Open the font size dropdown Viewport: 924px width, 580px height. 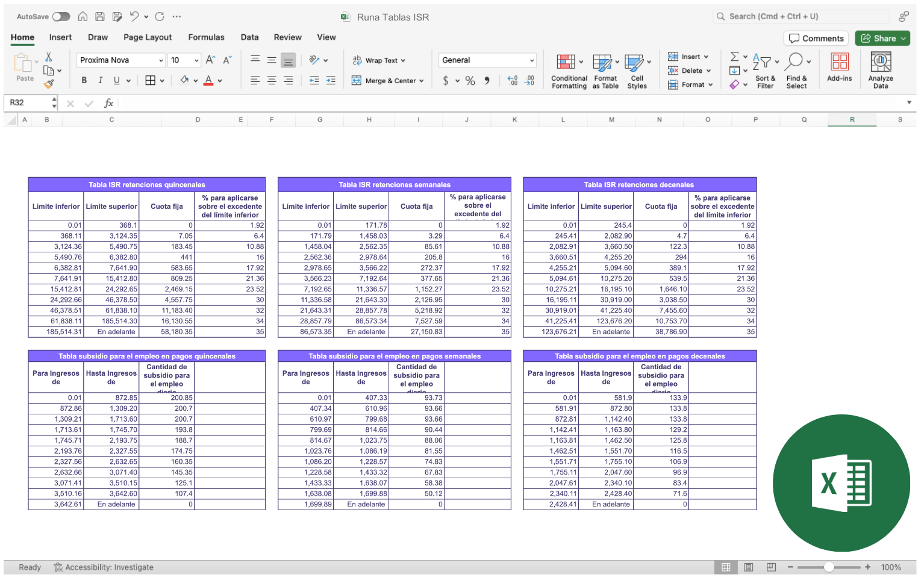(196, 60)
